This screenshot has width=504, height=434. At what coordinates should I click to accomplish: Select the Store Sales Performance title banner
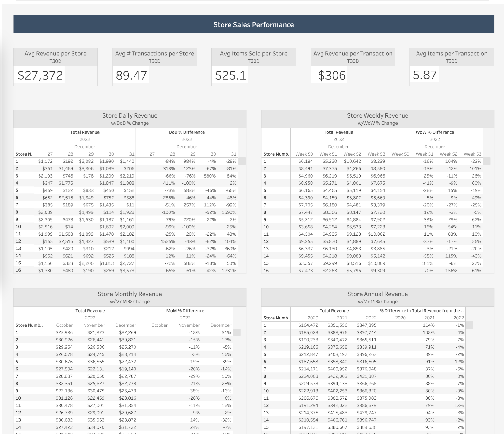coord(254,25)
